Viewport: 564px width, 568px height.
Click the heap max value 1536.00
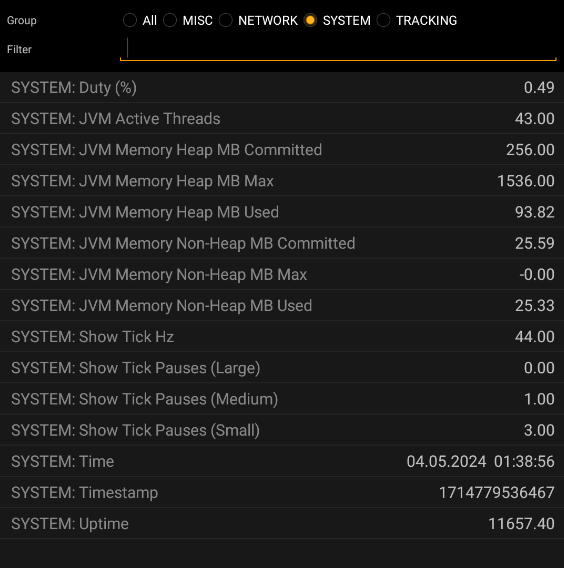click(x=526, y=181)
